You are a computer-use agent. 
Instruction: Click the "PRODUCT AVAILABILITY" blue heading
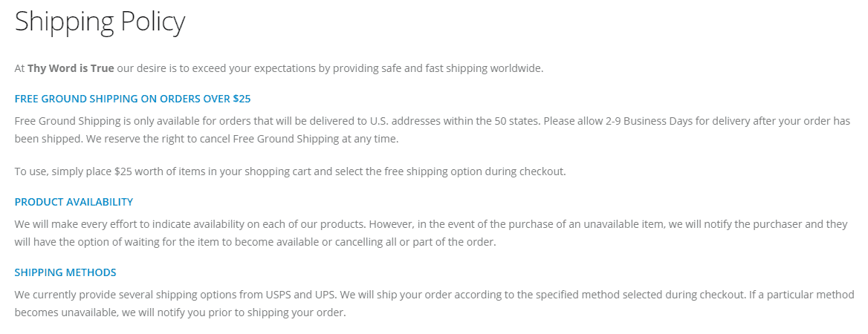[x=74, y=202]
